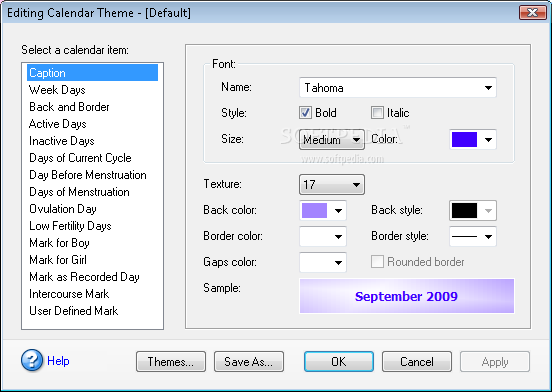Click the blue Help question mark icon
The height and width of the screenshot is (392, 552).
[32, 360]
